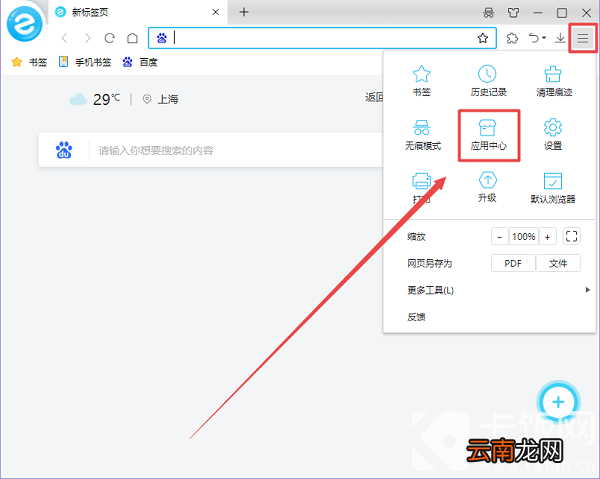Click the 100% zoom level value
The image size is (600, 479).
[523, 236]
